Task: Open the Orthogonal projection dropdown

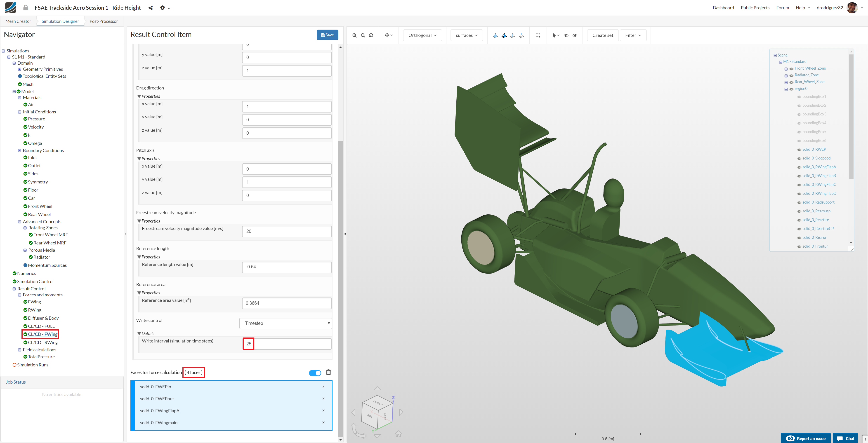Action: 422,35
